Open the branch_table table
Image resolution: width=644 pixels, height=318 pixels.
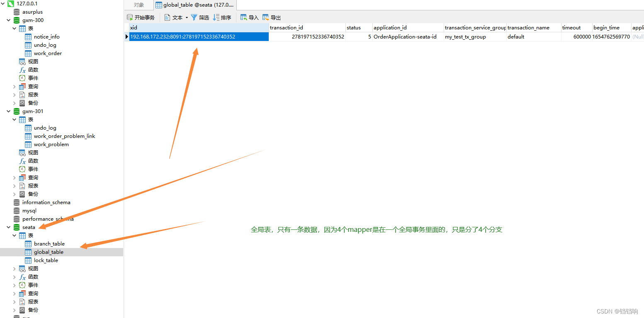(x=49, y=243)
